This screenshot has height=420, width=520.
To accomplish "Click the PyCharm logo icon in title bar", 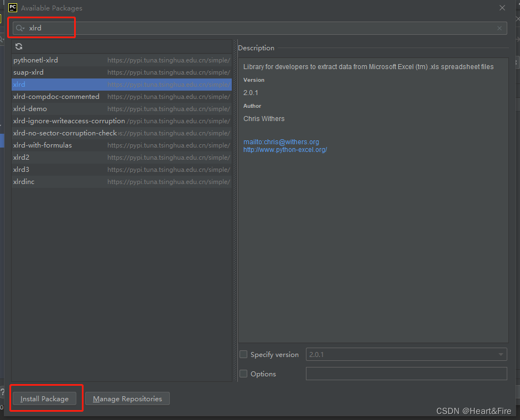I will 13,8.
